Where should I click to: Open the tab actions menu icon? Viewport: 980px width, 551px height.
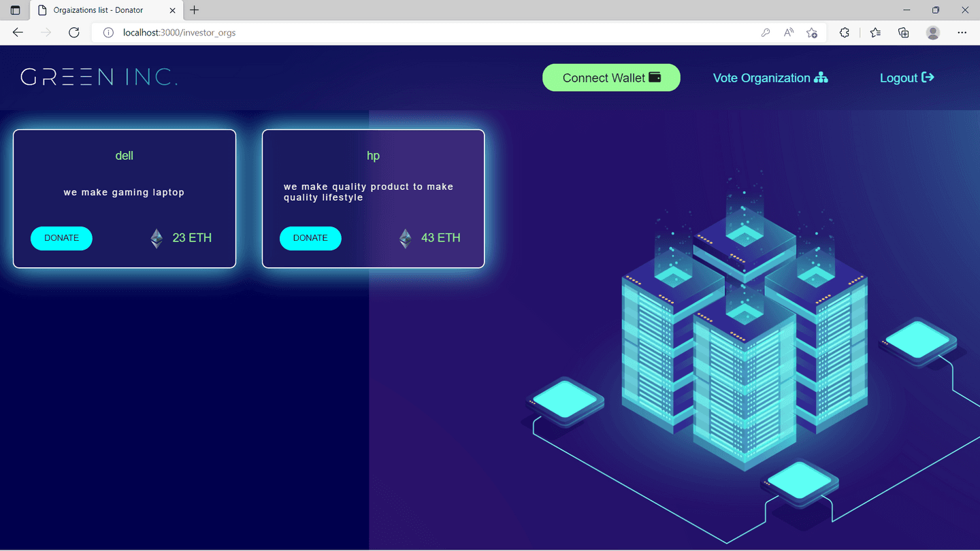coord(15,10)
